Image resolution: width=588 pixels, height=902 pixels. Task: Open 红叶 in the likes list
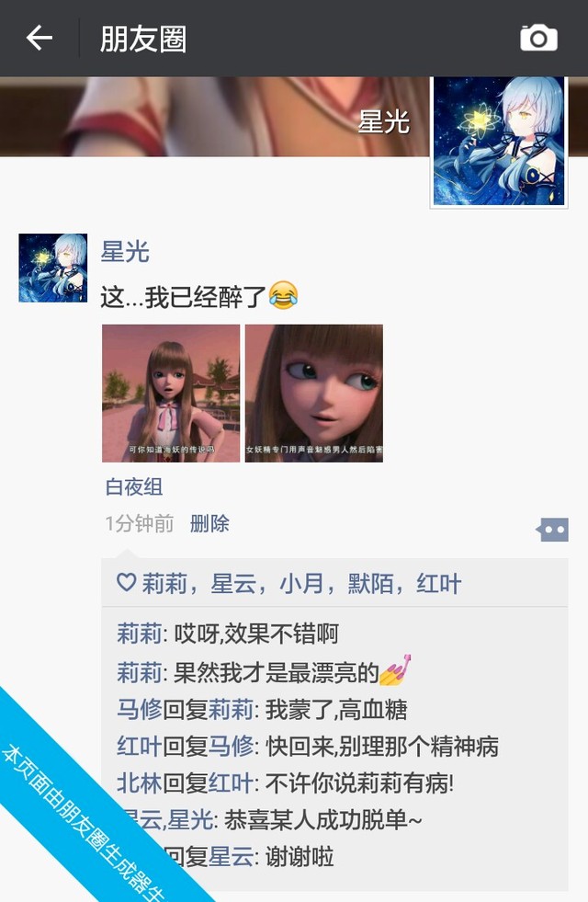pos(439,583)
